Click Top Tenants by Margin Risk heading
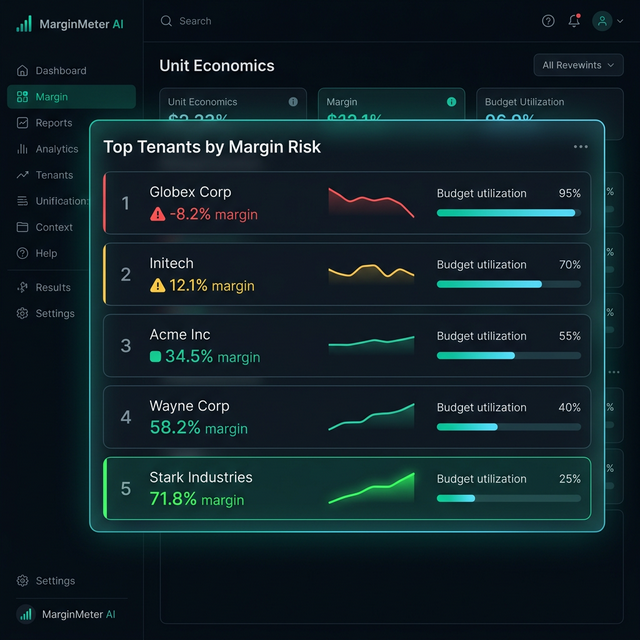 click(212, 147)
